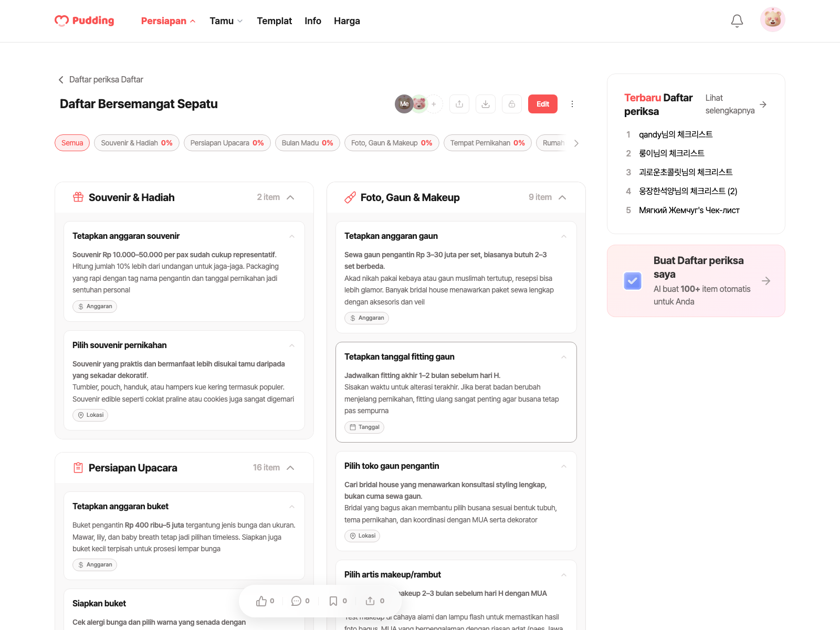This screenshot has height=630, width=840.
Task: Open 웅장한석양님의 체크리스트 (2) item
Action: 688,191
